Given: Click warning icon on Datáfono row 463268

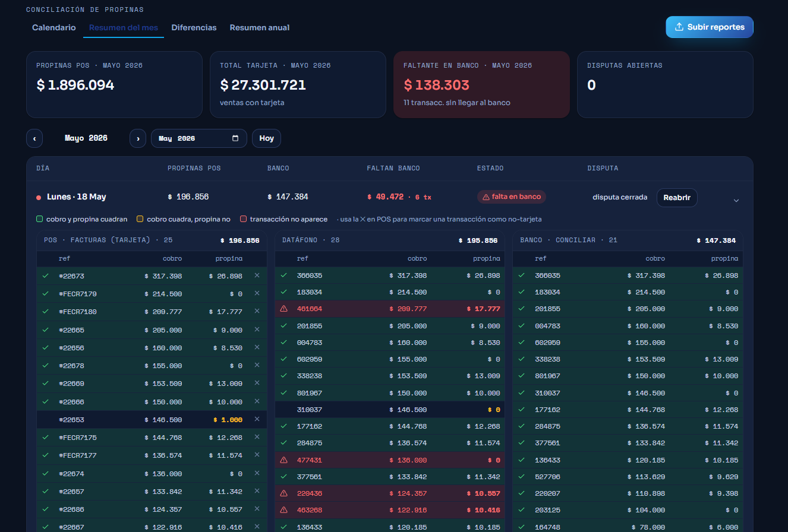Looking at the screenshot, I should click(283, 510).
